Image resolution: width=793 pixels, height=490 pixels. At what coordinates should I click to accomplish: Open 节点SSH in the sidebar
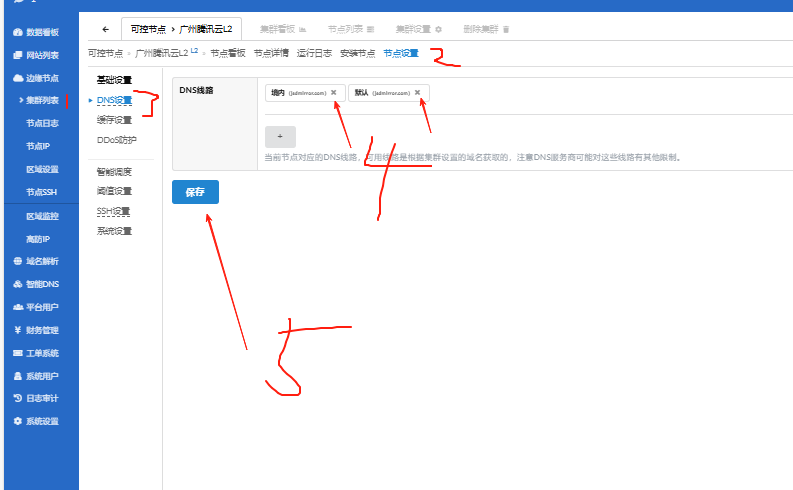[41, 192]
